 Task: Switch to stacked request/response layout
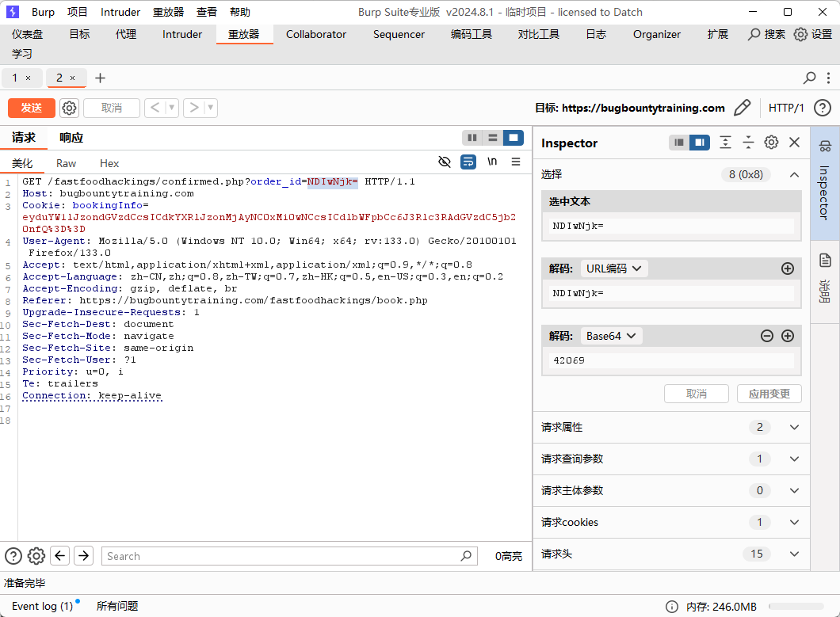493,138
